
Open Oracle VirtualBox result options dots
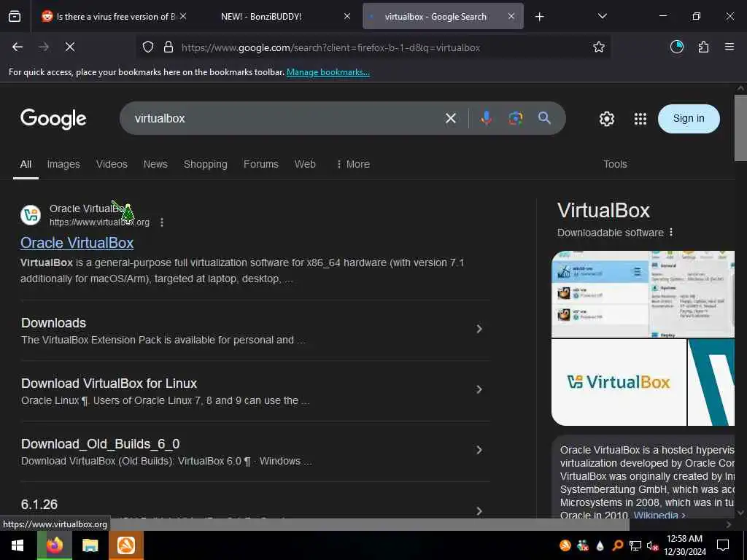pos(162,222)
